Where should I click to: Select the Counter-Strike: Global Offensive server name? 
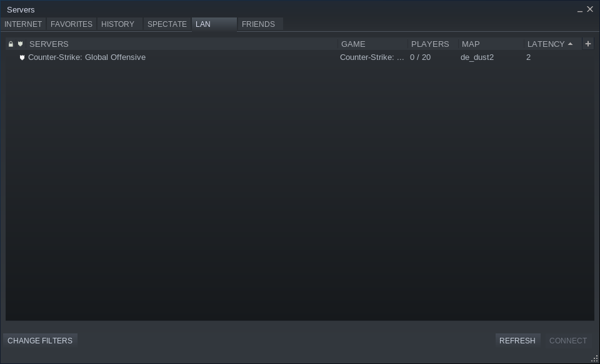pyautogui.click(x=87, y=57)
